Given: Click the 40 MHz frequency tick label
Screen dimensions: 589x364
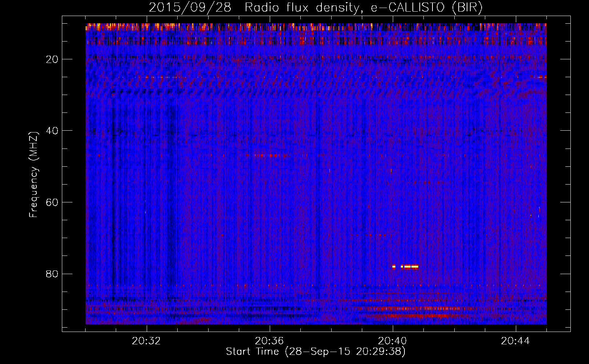Looking at the screenshot, I should tap(52, 131).
